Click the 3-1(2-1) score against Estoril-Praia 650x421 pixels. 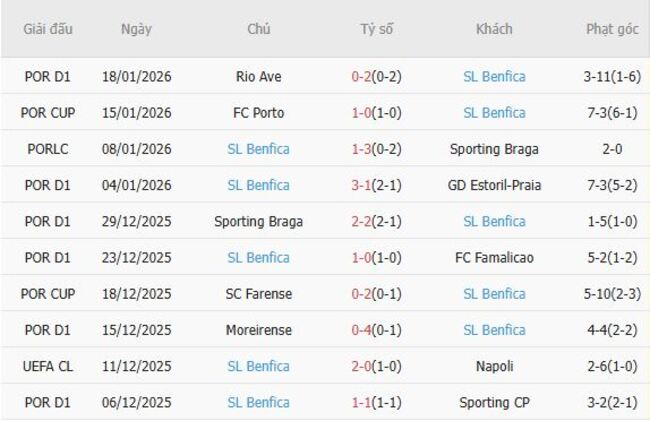click(376, 185)
